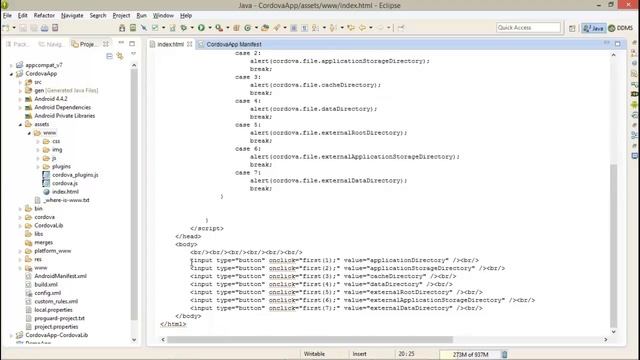Click the Forward navigation arrow icon

click(x=380, y=28)
